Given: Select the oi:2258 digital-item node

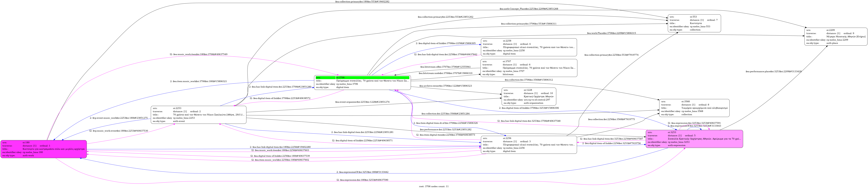Looking at the screenshot, I should (529, 47).
